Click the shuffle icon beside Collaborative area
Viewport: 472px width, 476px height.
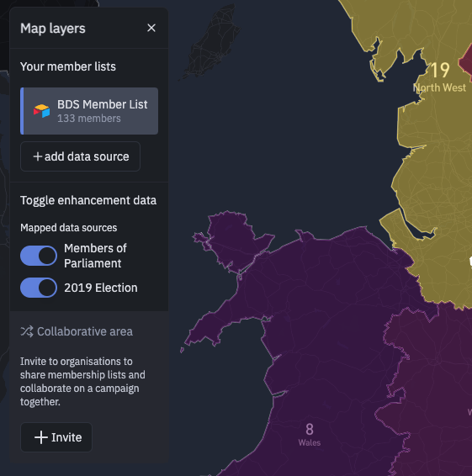click(27, 331)
